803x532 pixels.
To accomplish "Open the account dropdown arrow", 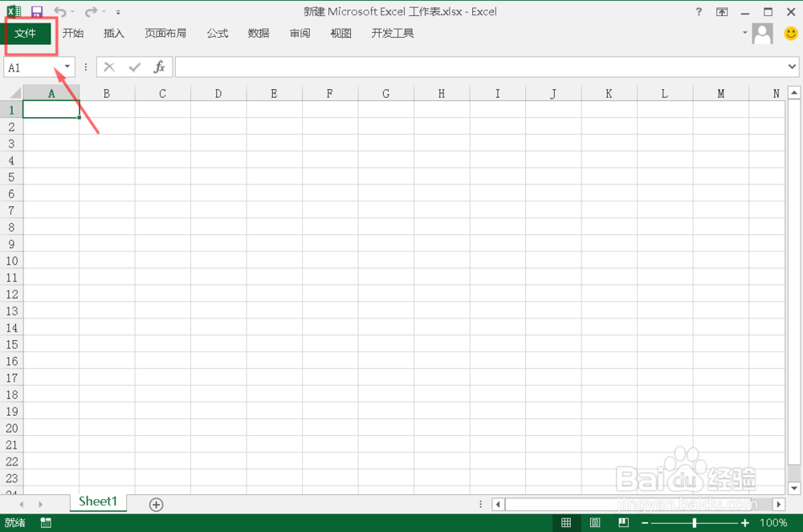I will point(744,33).
